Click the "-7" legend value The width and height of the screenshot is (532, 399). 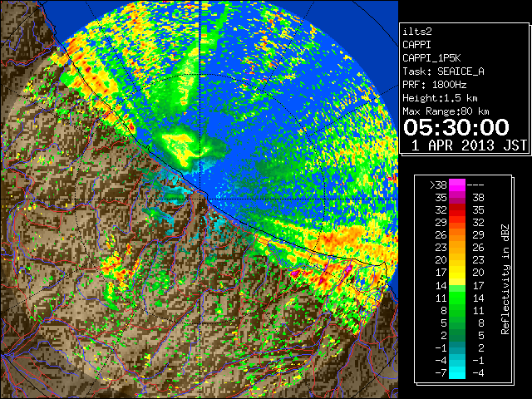[x=441, y=373]
